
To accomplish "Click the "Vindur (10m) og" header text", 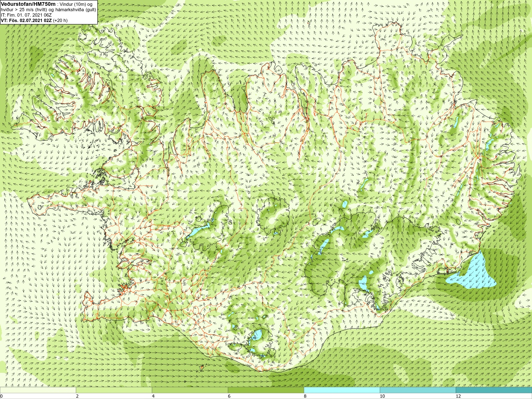I will click(76, 4).
